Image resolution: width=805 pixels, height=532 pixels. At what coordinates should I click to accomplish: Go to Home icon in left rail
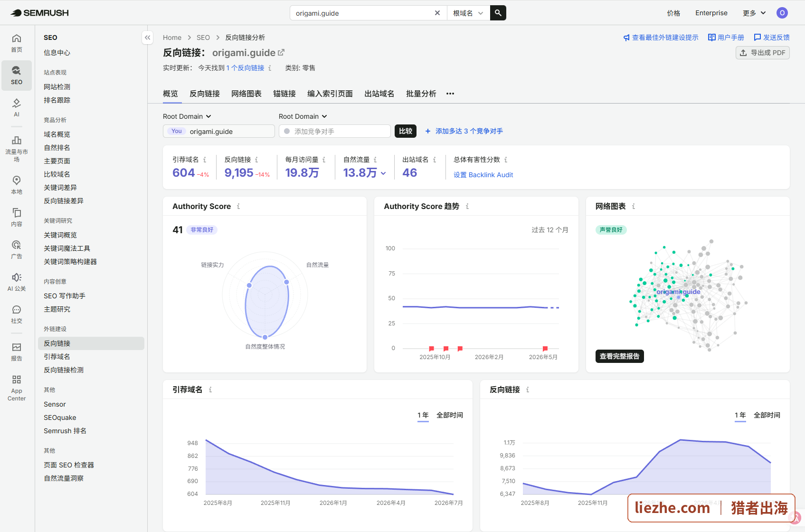point(17,43)
